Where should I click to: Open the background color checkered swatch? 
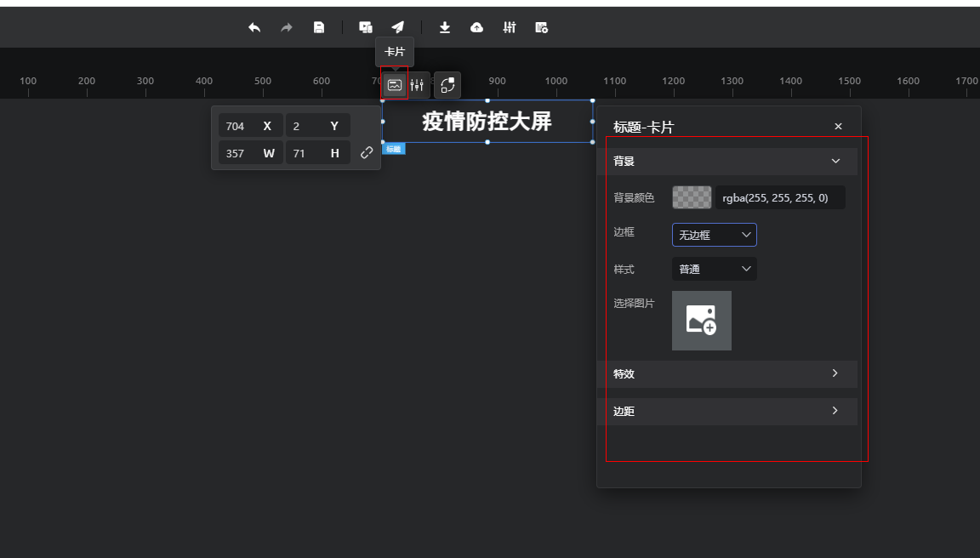692,197
